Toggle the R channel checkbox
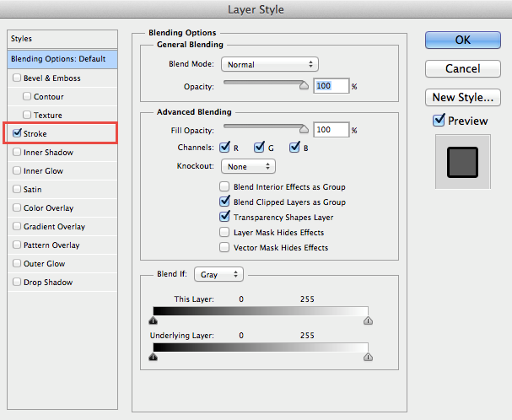Viewport: 512px width, 420px height. coord(224,148)
